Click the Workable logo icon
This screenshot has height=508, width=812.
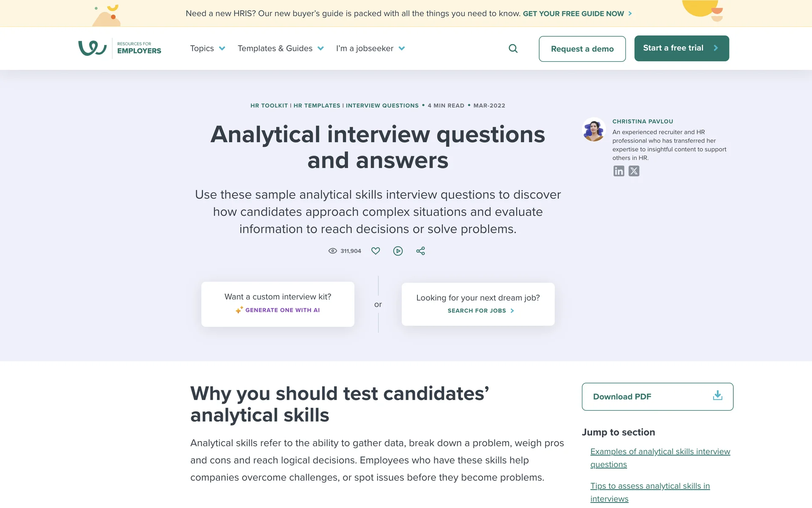point(93,48)
